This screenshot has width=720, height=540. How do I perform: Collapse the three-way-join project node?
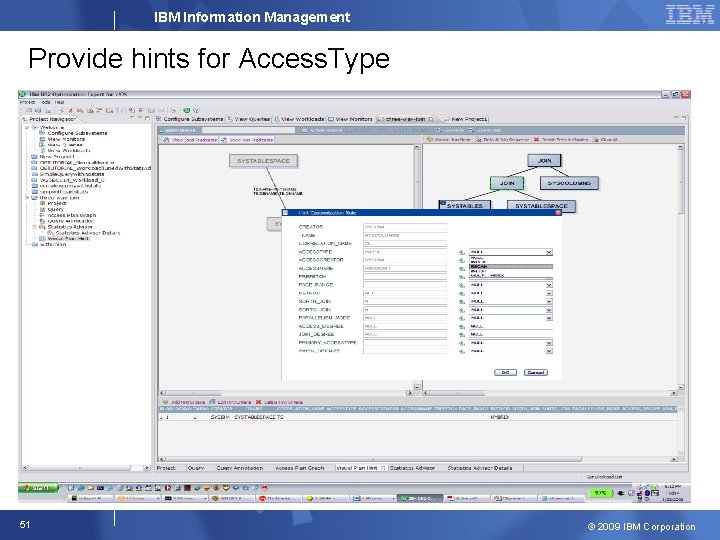coord(27,197)
